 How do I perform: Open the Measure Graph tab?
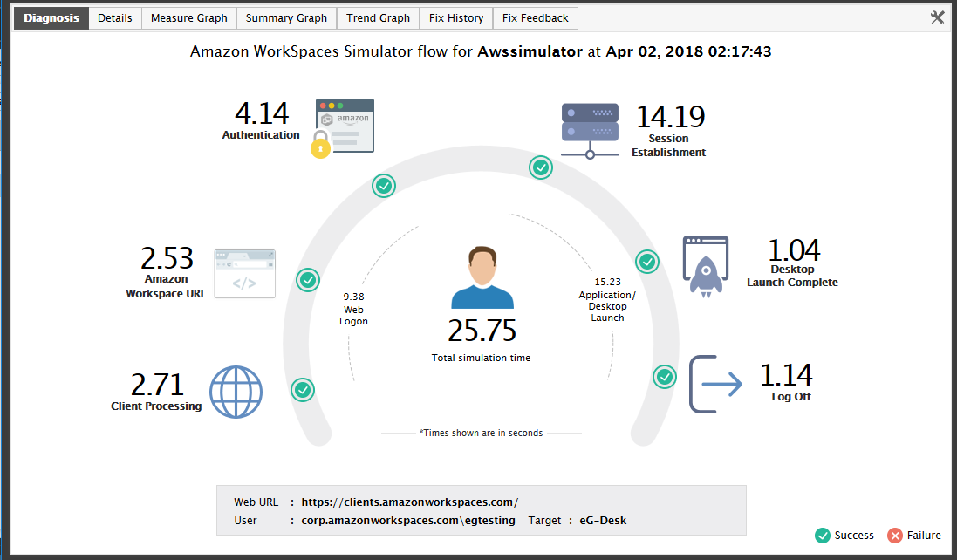coord(189,18)
